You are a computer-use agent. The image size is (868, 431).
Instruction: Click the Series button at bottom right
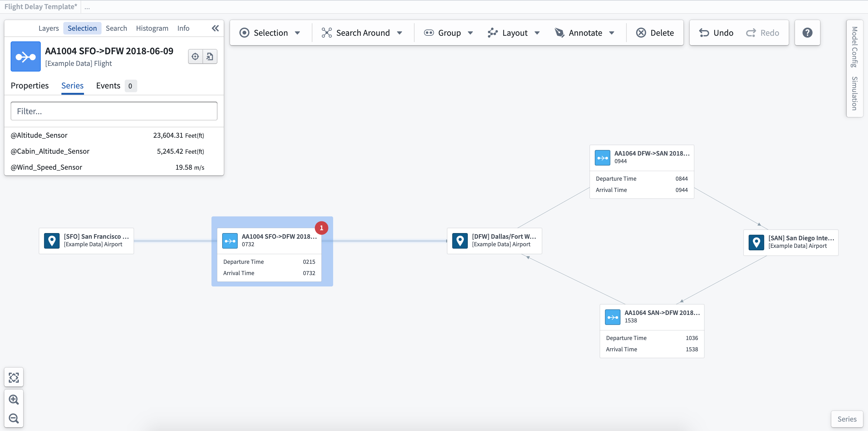pos(847,419)
